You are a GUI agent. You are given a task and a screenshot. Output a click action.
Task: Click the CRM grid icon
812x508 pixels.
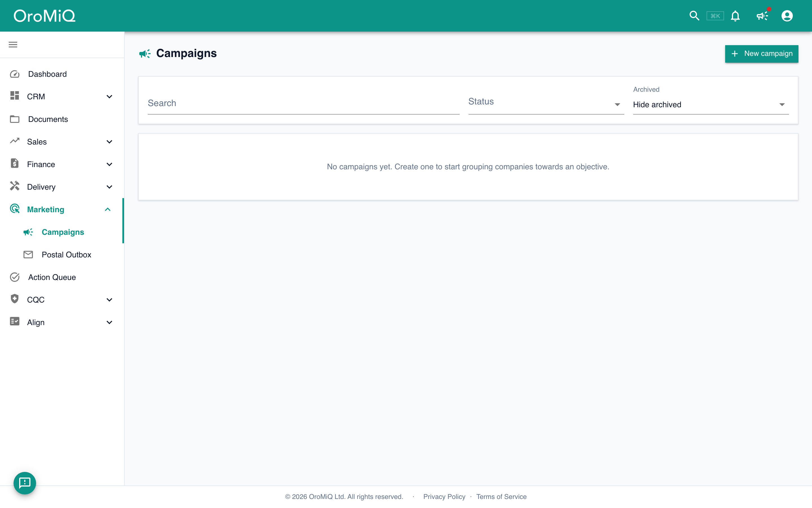(14, 95)
